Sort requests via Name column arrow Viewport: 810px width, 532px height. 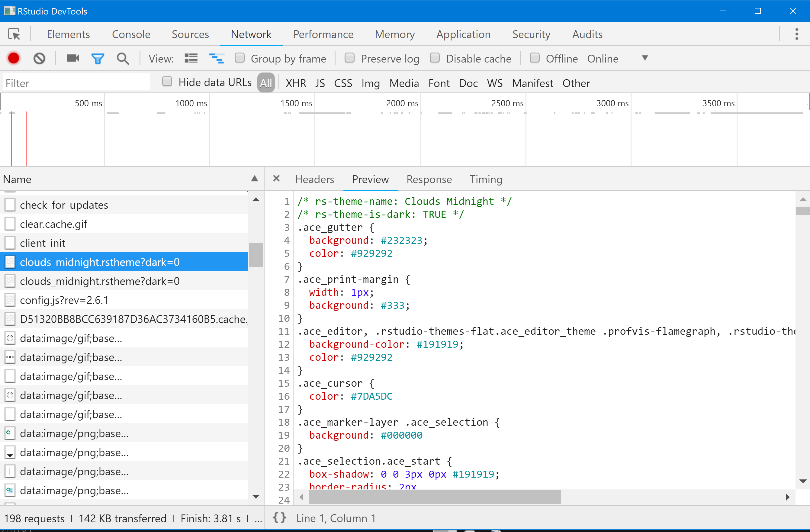click(x=255, y=179)
